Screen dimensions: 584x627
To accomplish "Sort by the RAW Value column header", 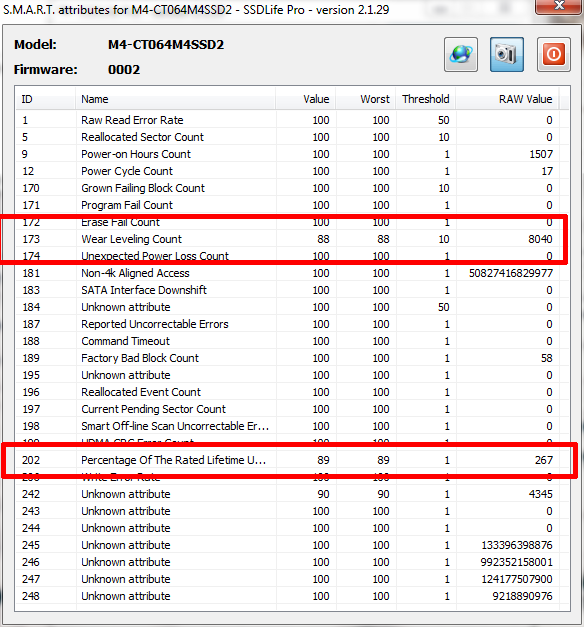I will pyautogui.click(x=508, y=99).
